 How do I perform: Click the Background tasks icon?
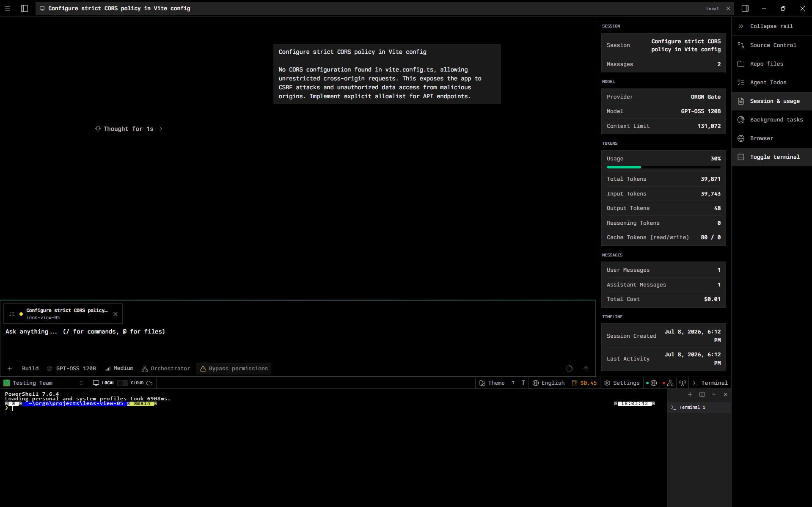tap(741, 120)
